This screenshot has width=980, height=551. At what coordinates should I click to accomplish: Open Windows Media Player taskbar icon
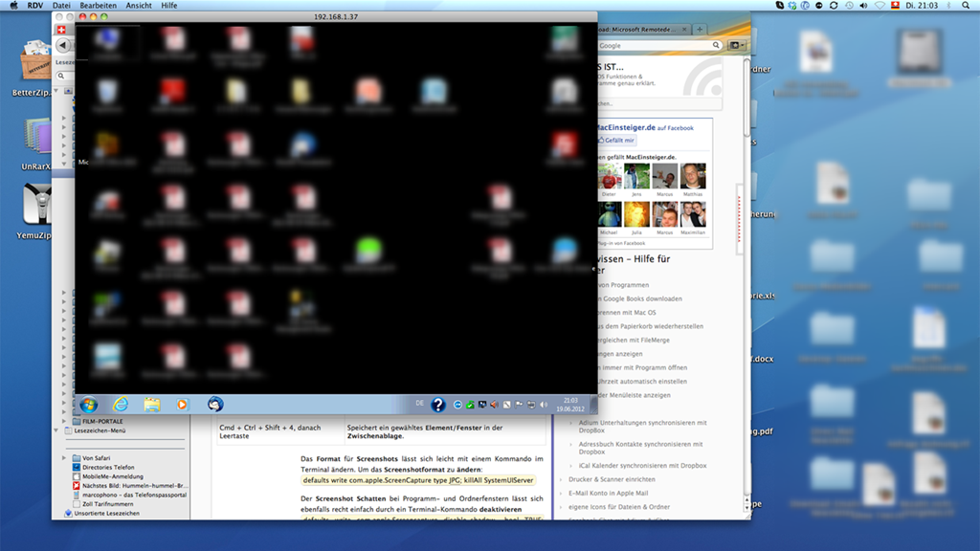pos(182,405)
